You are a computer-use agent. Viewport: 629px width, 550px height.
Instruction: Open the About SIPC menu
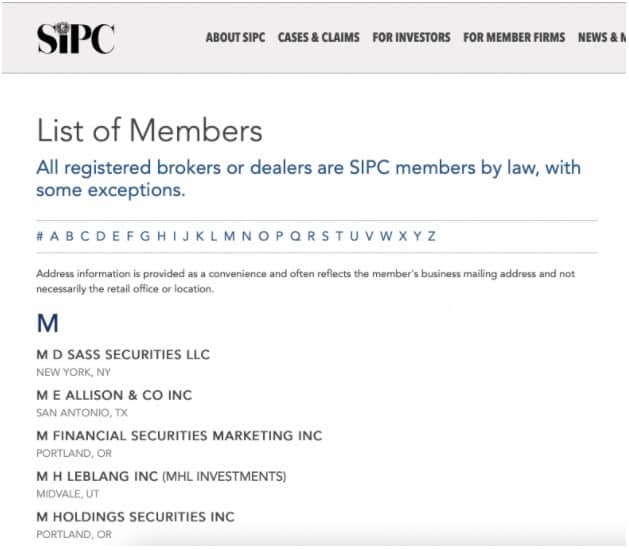click(235, 37)
